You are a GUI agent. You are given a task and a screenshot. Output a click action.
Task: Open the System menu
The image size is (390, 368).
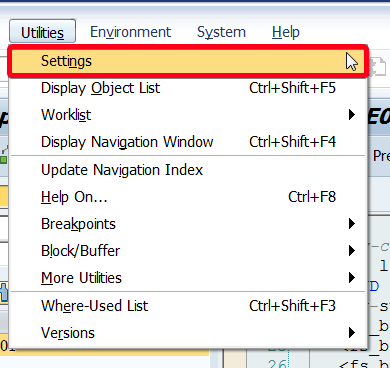coord(221,32)
